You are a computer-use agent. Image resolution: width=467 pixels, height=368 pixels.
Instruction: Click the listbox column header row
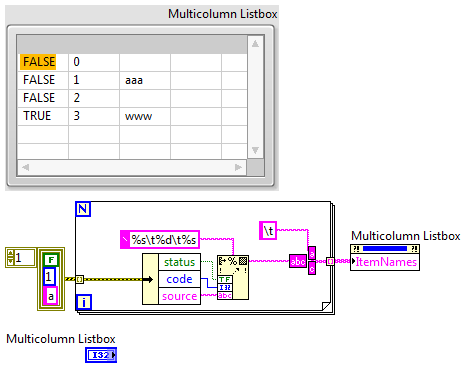[132, 45]
